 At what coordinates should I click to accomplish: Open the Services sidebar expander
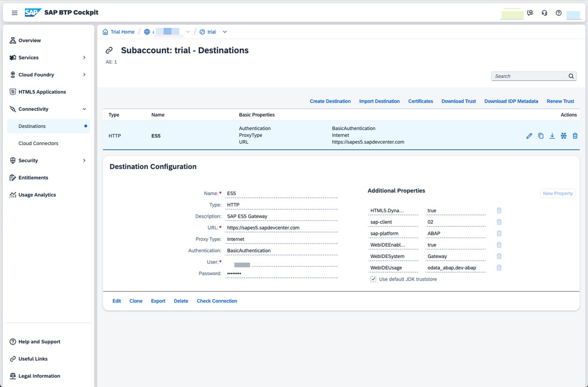tap(84, 58)
